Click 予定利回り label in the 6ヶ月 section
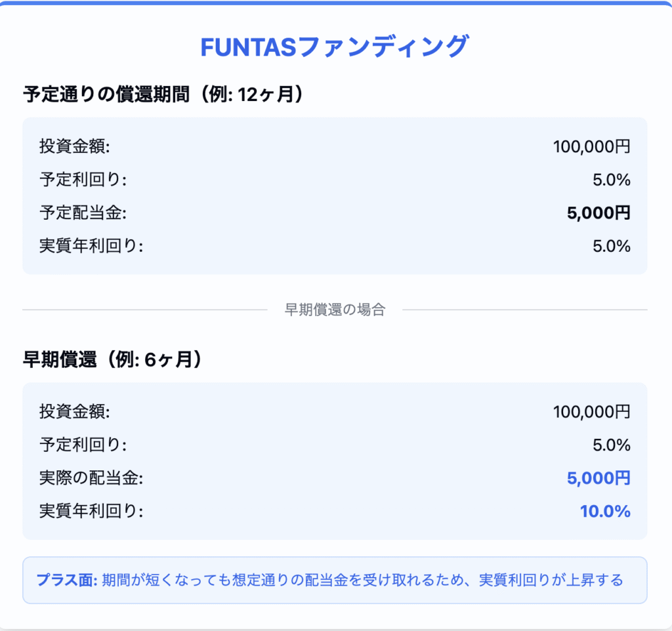The image size is (672, 631). (83, 445)
